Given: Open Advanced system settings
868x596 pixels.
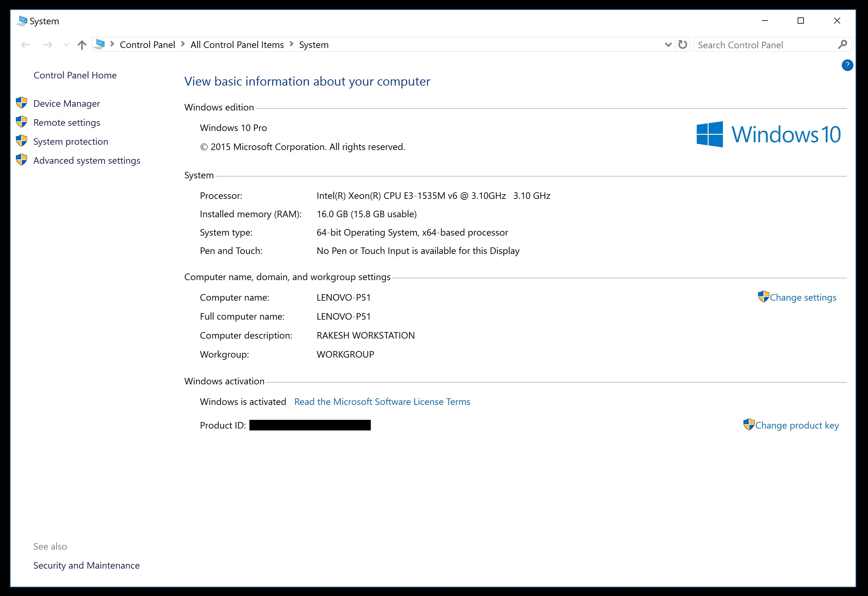Looking at the screenshot, I should point(87,161).
